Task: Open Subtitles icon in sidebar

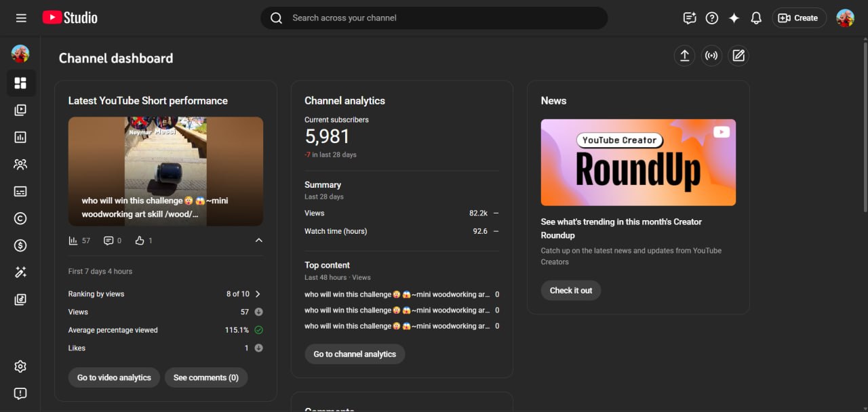Action: coord(20,191)
